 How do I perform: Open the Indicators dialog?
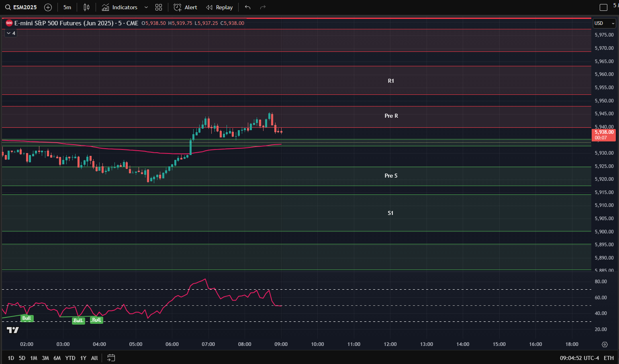point(120,7)
